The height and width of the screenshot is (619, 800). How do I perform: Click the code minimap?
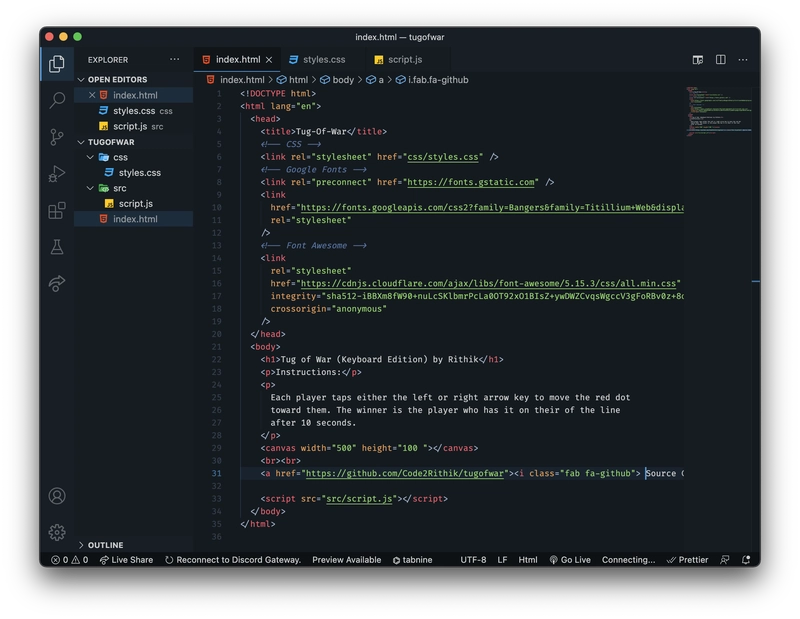point(718,111)
